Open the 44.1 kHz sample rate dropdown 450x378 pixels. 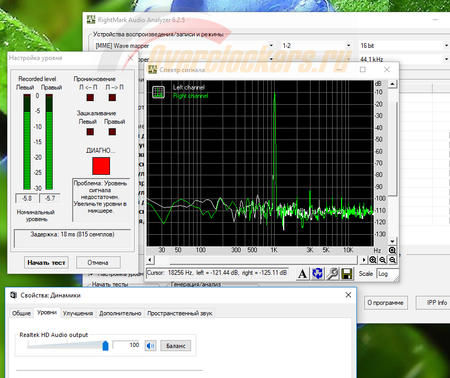coord(446,59)
